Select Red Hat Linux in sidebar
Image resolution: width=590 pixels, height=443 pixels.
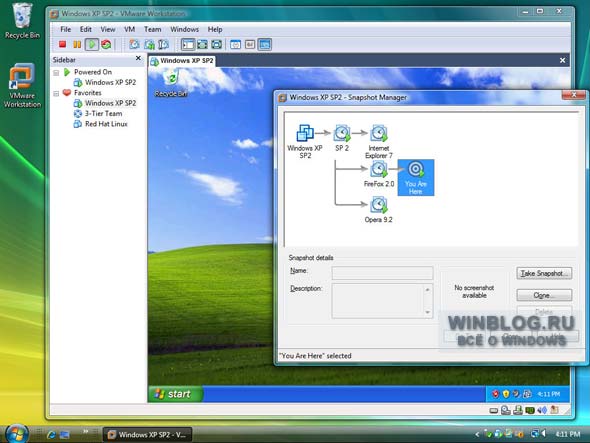(x=106, y=124)
